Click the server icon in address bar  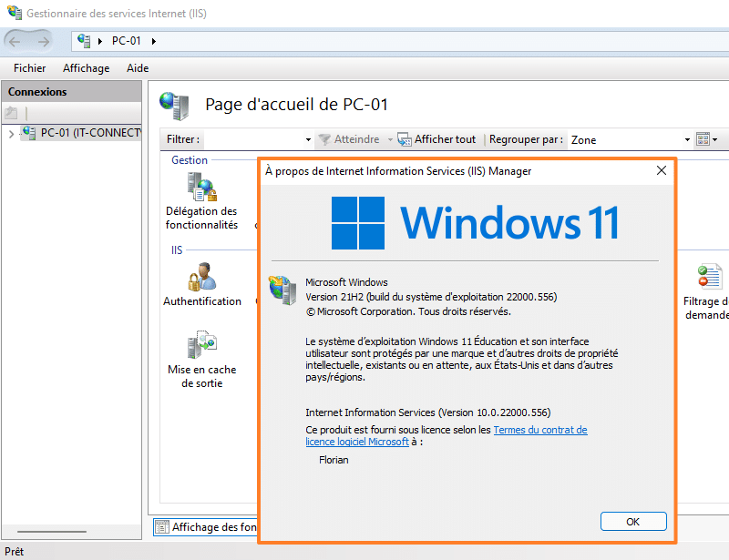pos(84,41)
